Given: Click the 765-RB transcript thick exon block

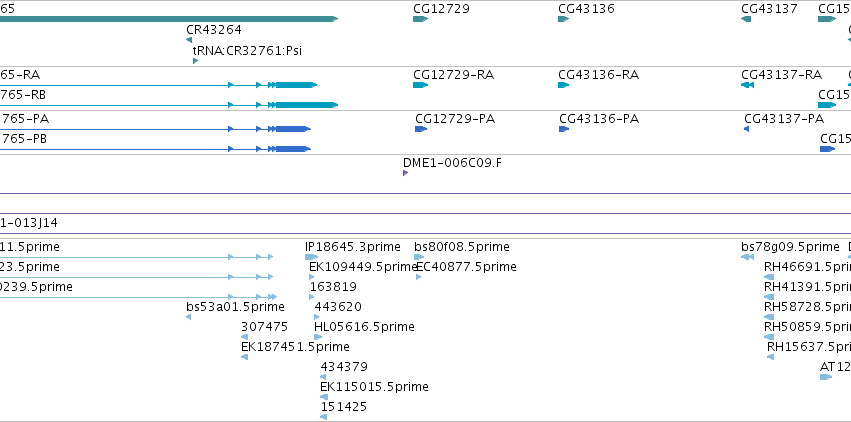Looking at the screenshot, I should [x=307, y=105].
